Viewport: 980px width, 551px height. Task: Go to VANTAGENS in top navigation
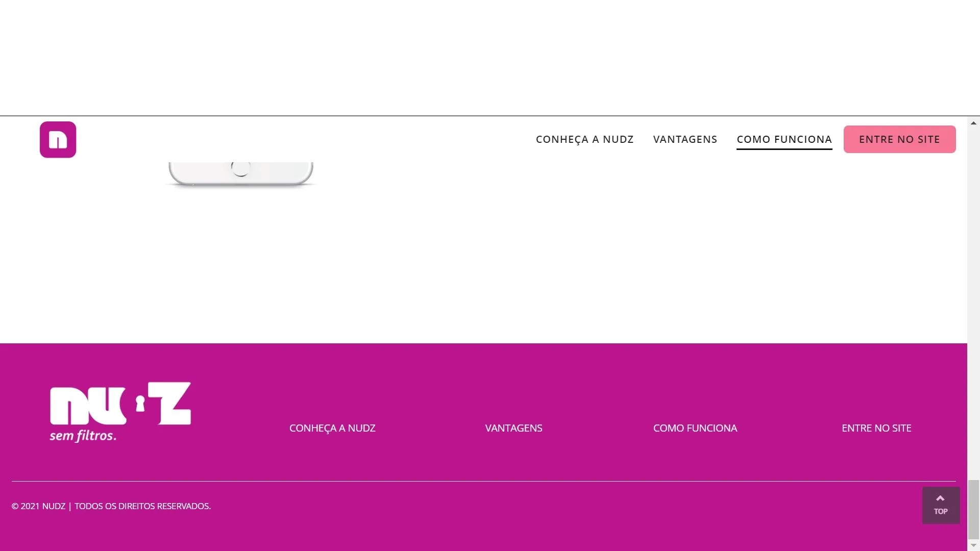coord(685,139)
